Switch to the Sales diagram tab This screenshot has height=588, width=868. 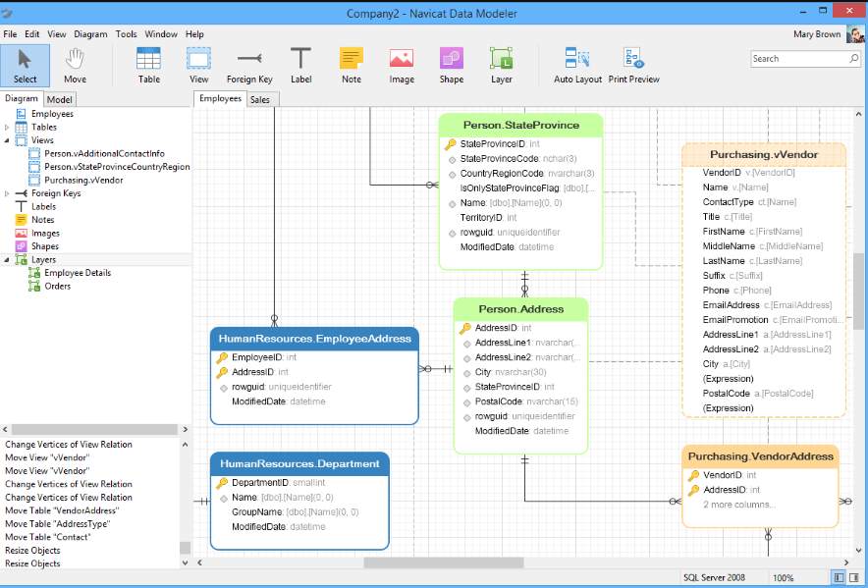point(261,99)
